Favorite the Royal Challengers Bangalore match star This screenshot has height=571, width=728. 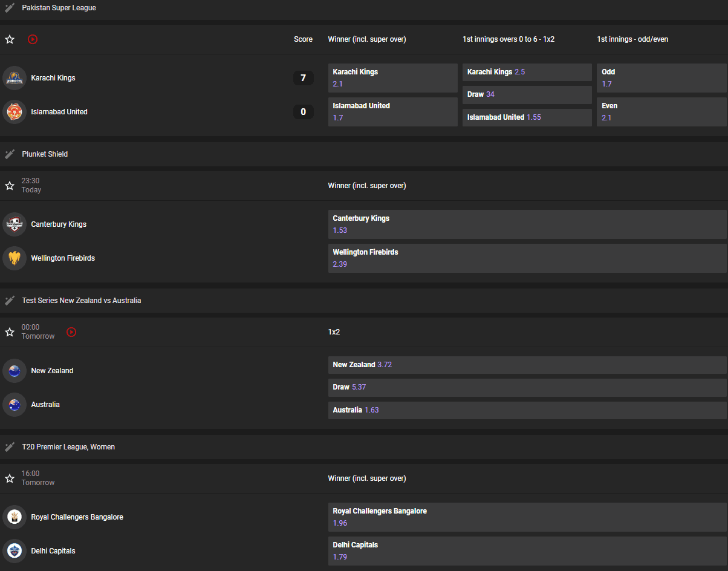(10, 478)
